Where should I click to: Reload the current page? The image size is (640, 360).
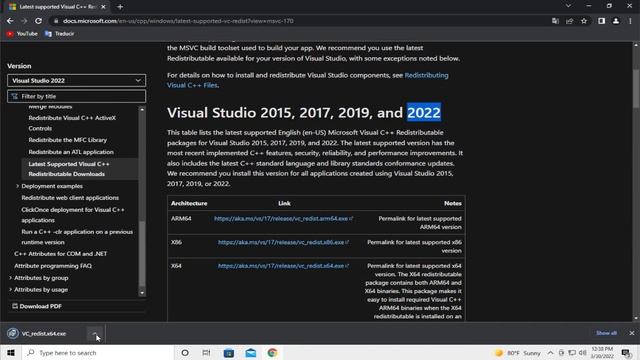pyautogui.click(x=38, y=21)
